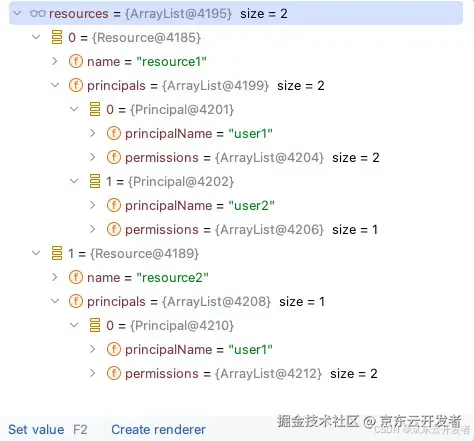Expand permissions ArrayList@4212 field

(93, 373)
